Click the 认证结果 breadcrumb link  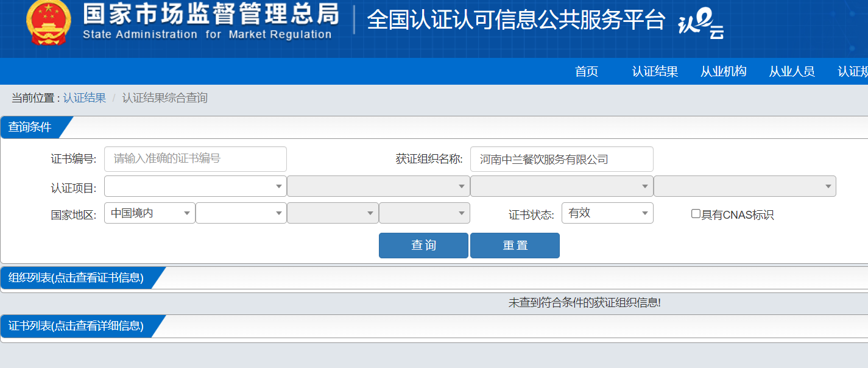[84, 97]
